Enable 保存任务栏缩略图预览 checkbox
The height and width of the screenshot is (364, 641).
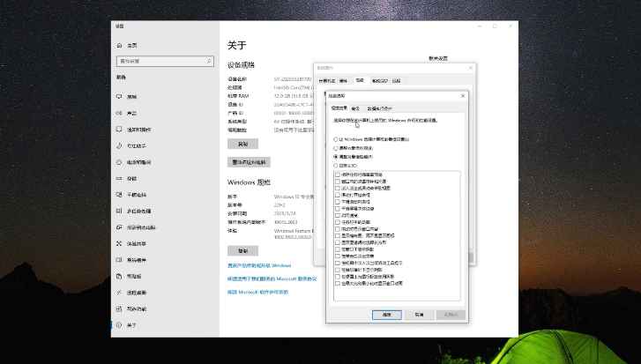click(338, 175)
